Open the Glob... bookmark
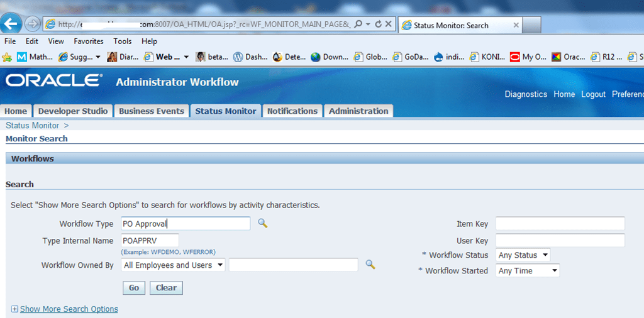 [371, 57]
